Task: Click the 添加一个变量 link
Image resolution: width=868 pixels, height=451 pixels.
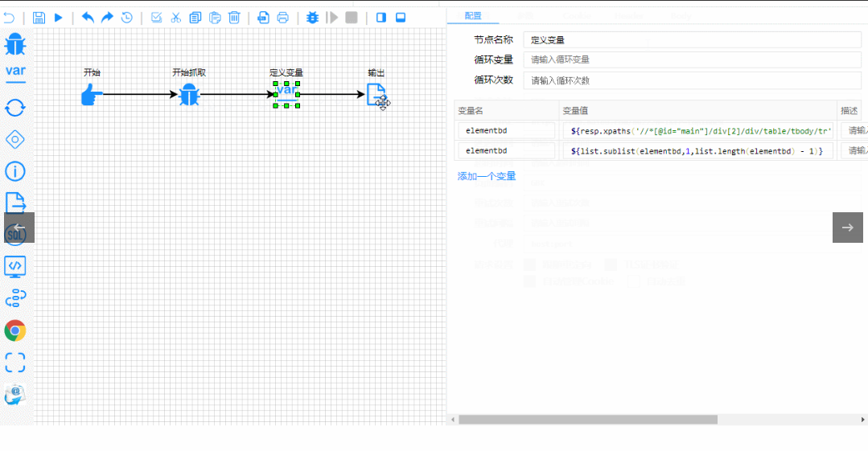Action: 487,176
